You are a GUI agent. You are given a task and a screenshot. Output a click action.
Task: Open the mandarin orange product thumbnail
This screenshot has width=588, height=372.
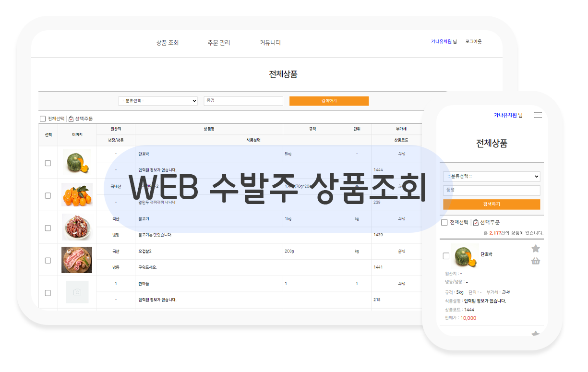pyautogui.click(x=77, y=194)
